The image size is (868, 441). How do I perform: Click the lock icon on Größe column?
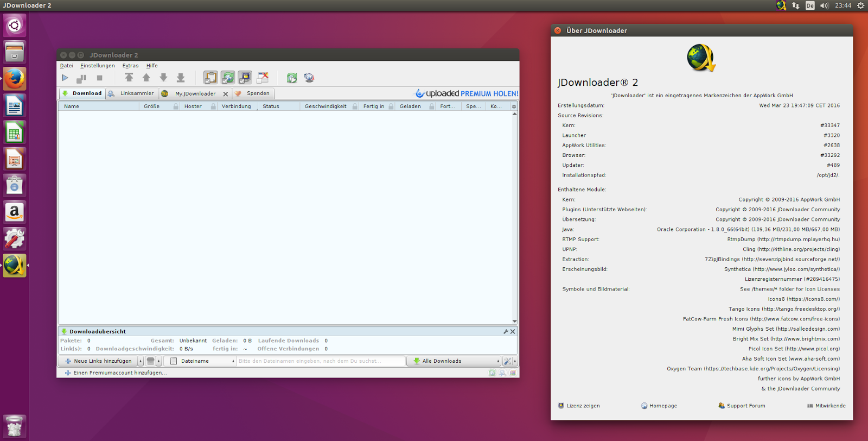click(x=176, y=106)
